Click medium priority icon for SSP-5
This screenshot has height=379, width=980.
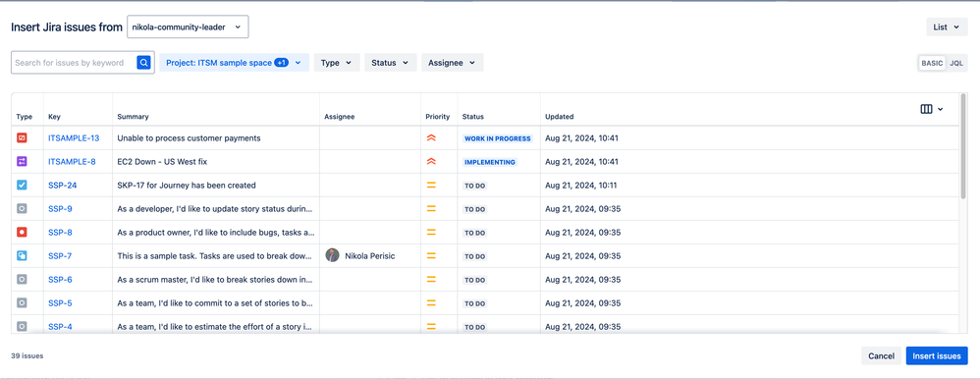[x=431, y=303]
